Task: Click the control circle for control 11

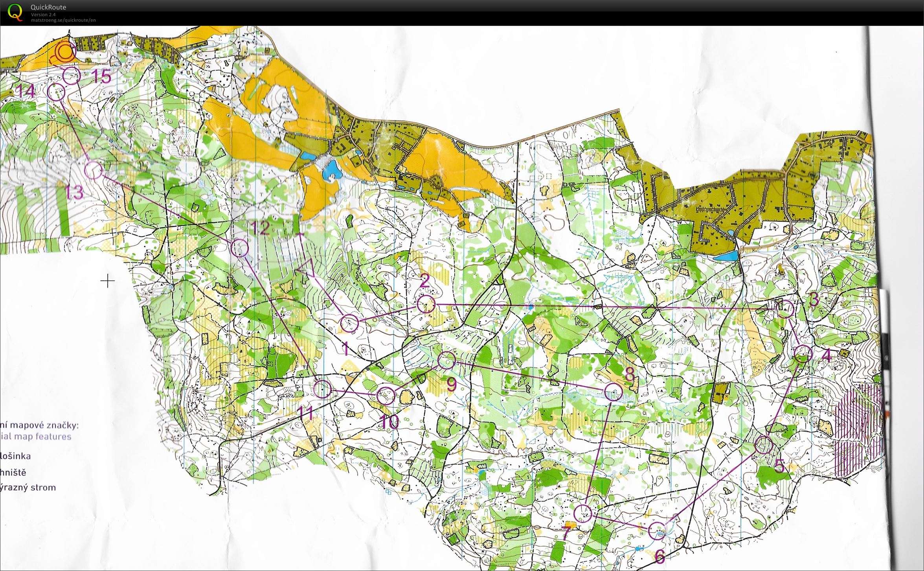Action: [323, 389]
